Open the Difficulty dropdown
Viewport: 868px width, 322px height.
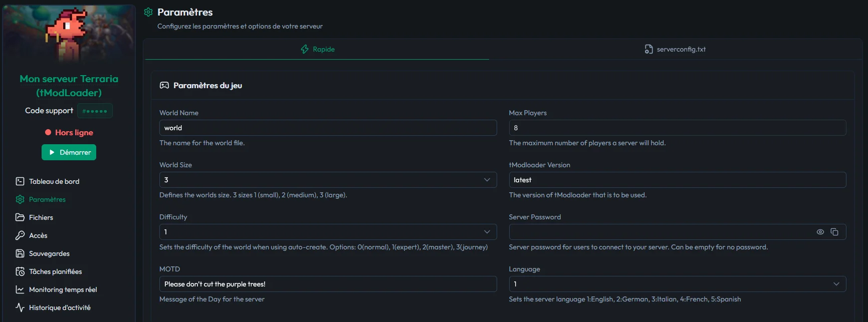[328, 232]
